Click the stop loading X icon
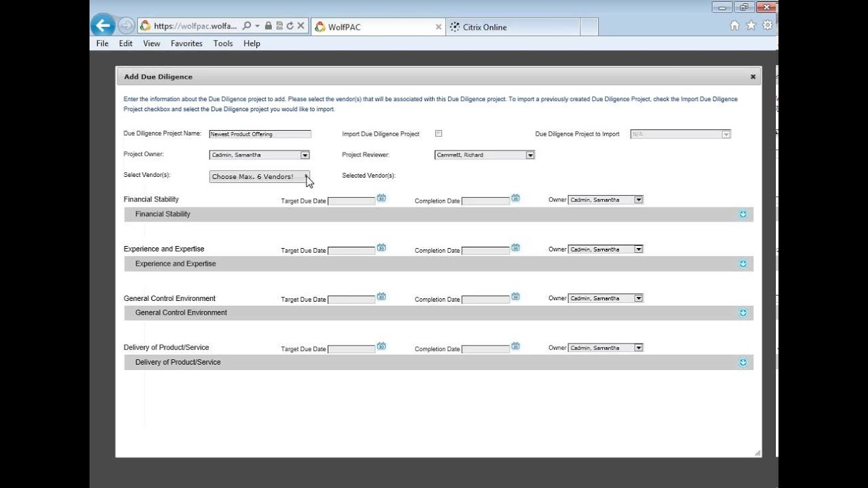This screenshot has height=488, width=868. coord(300,26)
